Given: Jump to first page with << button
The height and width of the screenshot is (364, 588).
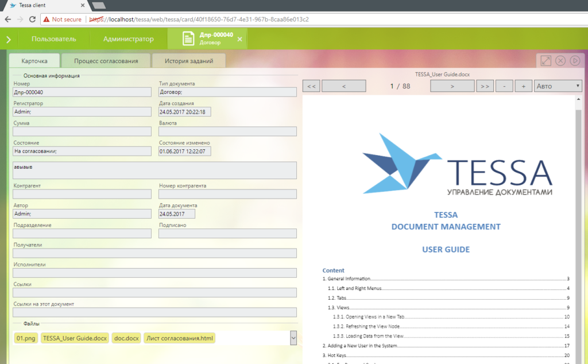Looking at the screenshot, I should (311, 86).
